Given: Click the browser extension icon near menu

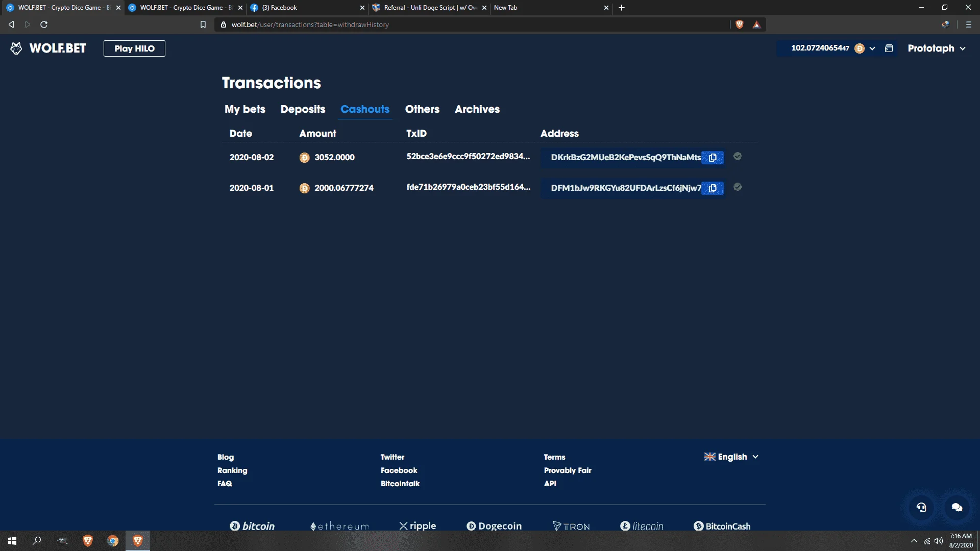Looking at the screenshot, I should 946,24.
